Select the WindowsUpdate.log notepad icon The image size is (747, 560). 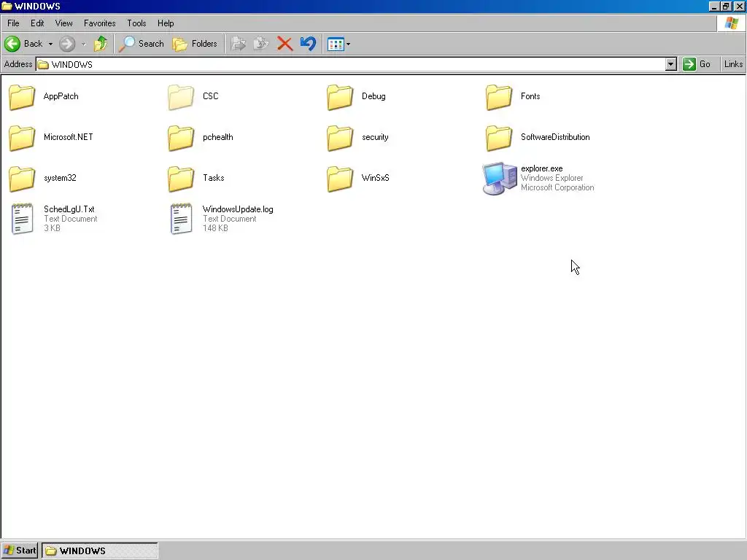click(182, 219)
